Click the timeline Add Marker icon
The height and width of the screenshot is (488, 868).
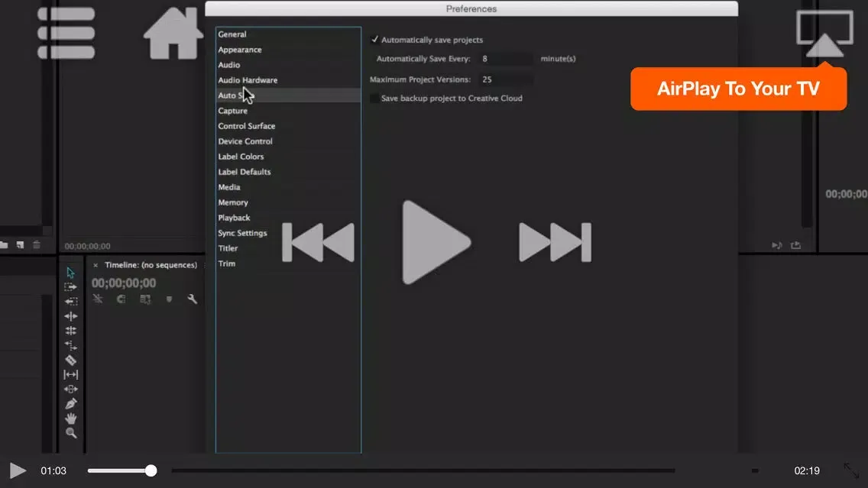[x=169, y=299]
